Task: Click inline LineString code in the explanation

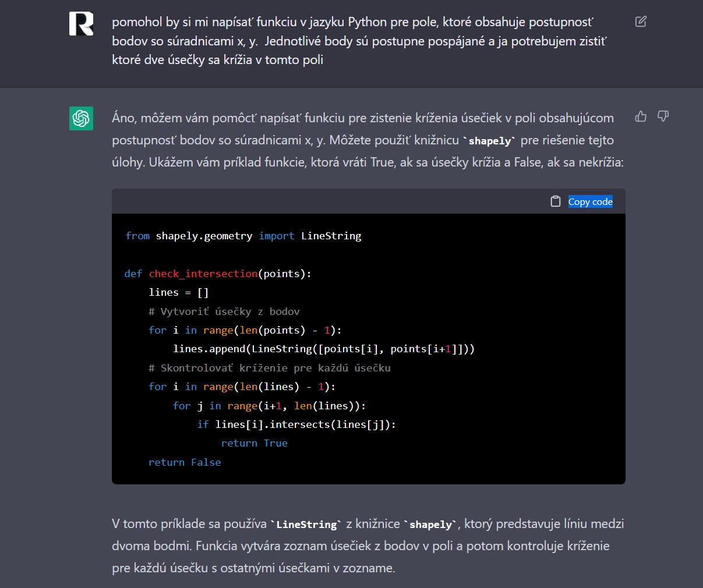Action: point(306,525)
